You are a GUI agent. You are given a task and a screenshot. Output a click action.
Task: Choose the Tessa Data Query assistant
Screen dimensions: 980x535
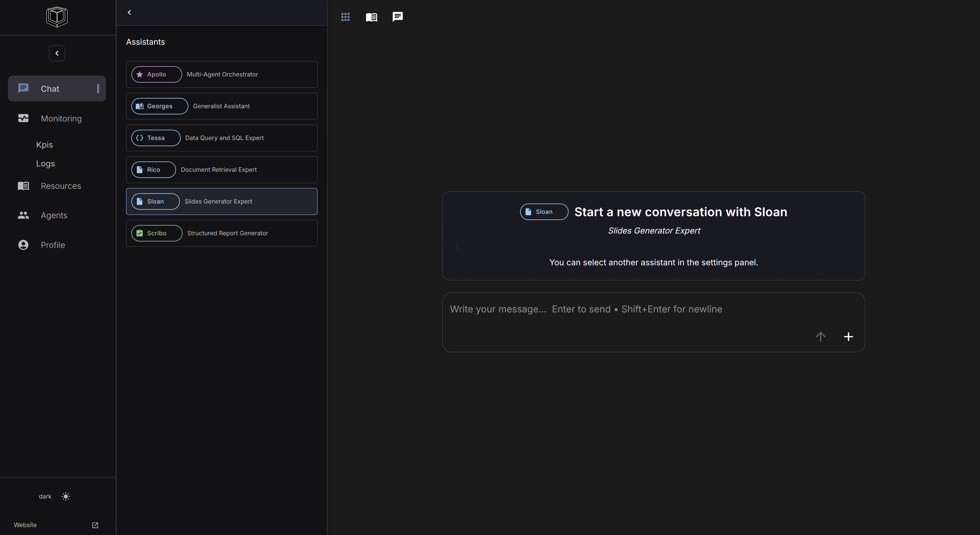click(x=222, y=138)
